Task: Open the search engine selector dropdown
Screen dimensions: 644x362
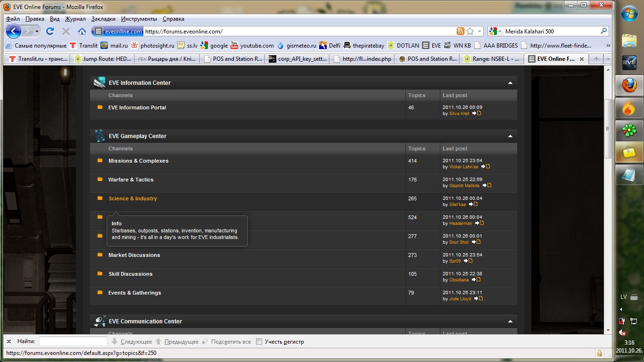Action: point(500,32)
